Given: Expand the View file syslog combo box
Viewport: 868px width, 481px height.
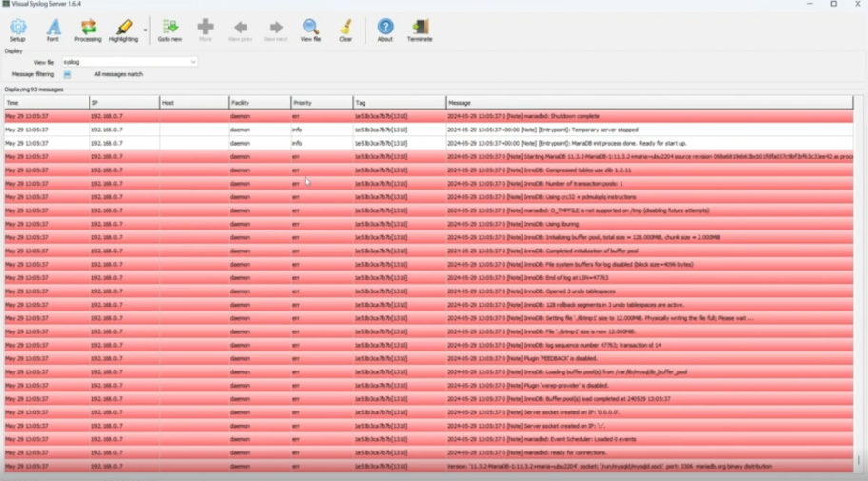Looking at the screenshot, I should [x=192, y=62].
